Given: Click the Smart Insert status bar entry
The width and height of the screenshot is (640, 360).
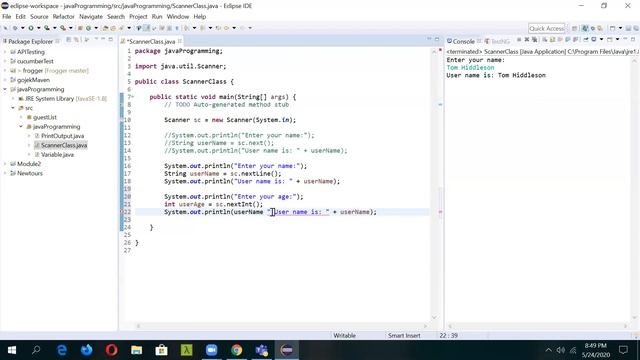Looking at the screenshot, I should tap(404, 336).
